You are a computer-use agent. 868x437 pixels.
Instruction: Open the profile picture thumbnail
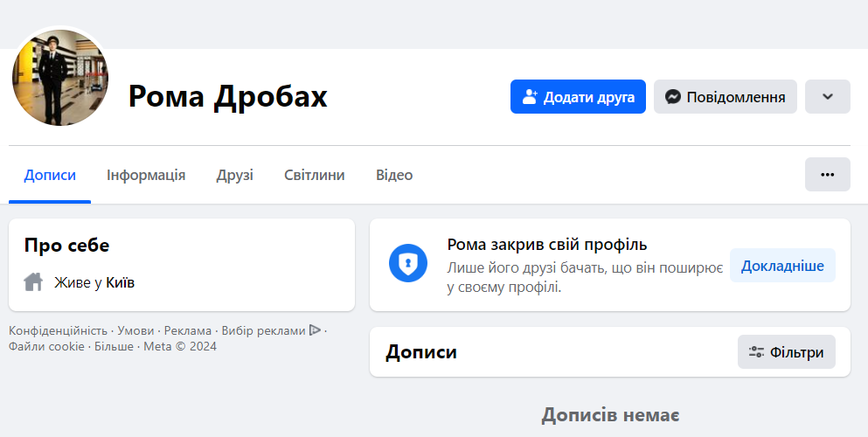click(x=59, y=78)
